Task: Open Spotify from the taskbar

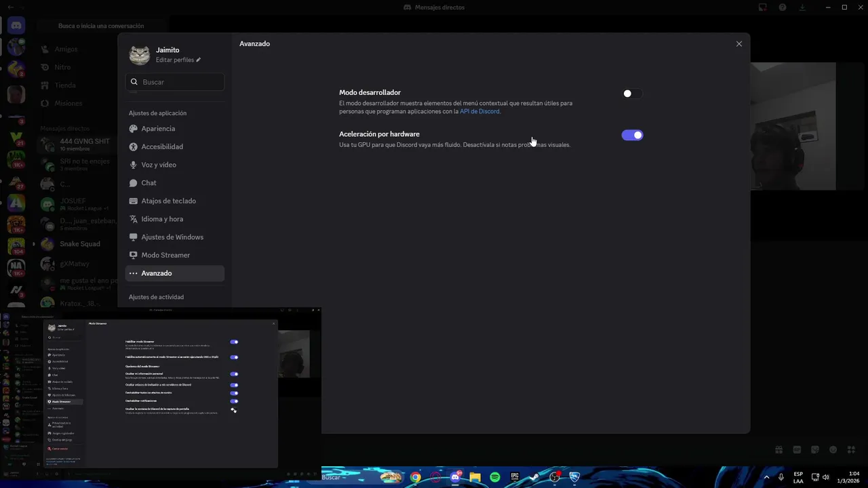Action: 495,477
